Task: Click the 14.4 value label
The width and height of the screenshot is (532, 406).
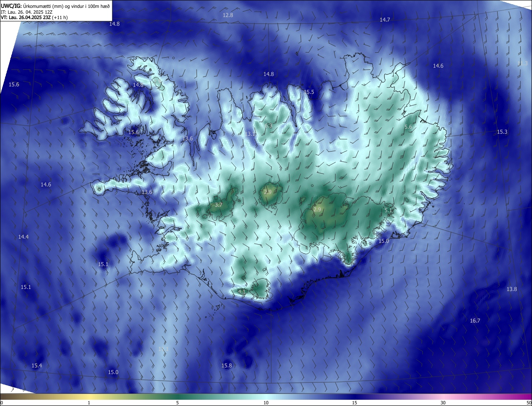Action: pos(23,237)
